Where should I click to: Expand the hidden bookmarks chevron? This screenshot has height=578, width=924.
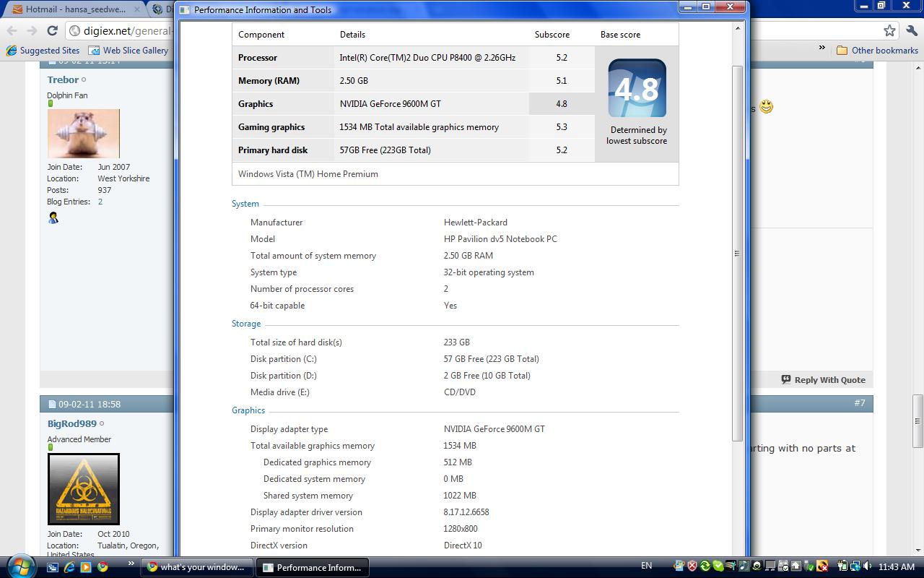click(821, 48)
